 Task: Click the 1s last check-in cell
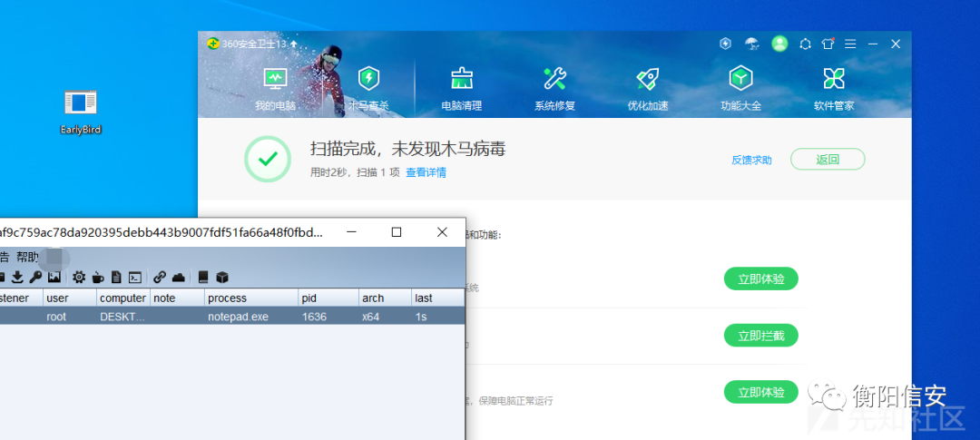click(x=437, y=317)
